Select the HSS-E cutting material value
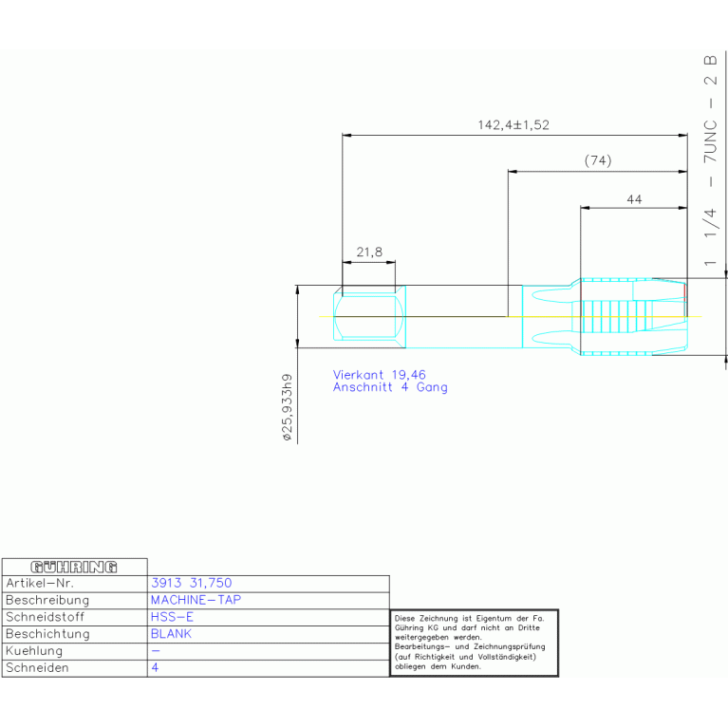The height and width of the screenshot is (728, 728). (x=172, y=617)
